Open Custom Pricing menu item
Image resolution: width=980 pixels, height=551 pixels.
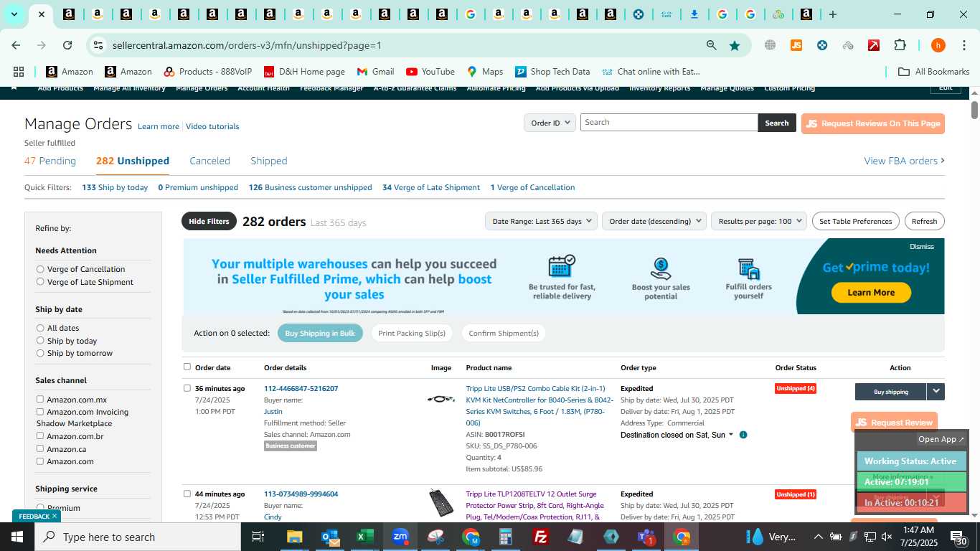click(x=789, y=88)
